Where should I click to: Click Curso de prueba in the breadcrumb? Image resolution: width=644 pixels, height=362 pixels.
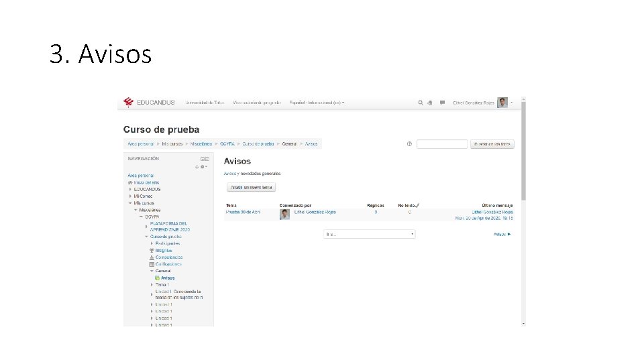tap(258, 144)
